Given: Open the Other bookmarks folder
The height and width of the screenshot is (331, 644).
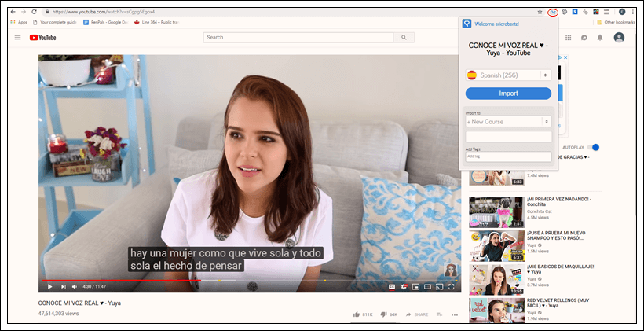Looking at the screenshot, I should [x=617, y=22].
